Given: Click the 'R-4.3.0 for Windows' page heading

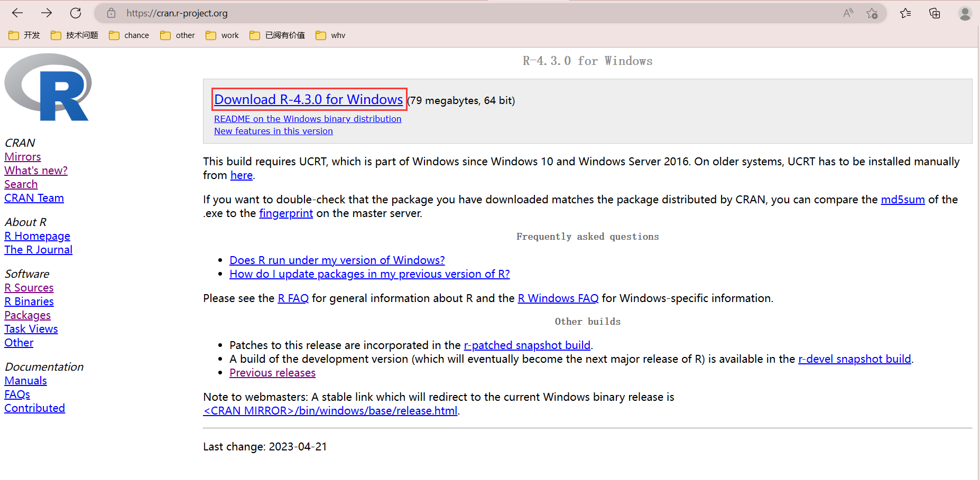Looking at the screenshot, I should pos(588,61).
